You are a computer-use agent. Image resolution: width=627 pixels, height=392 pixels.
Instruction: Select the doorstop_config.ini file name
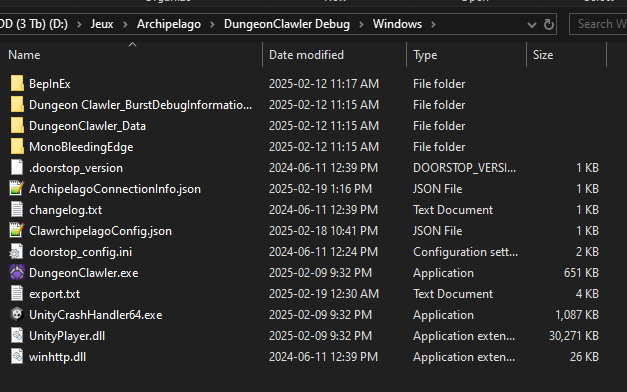(x=80, y=252)
